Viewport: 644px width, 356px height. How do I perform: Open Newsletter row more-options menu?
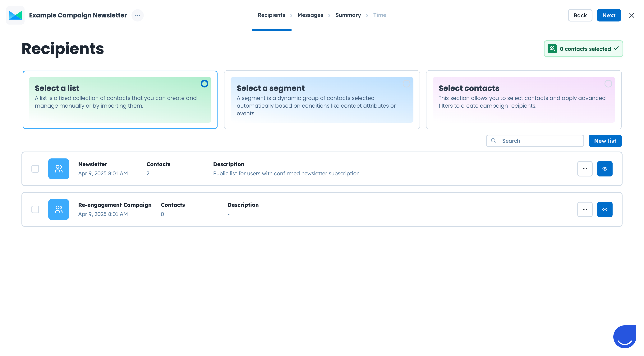585,169
